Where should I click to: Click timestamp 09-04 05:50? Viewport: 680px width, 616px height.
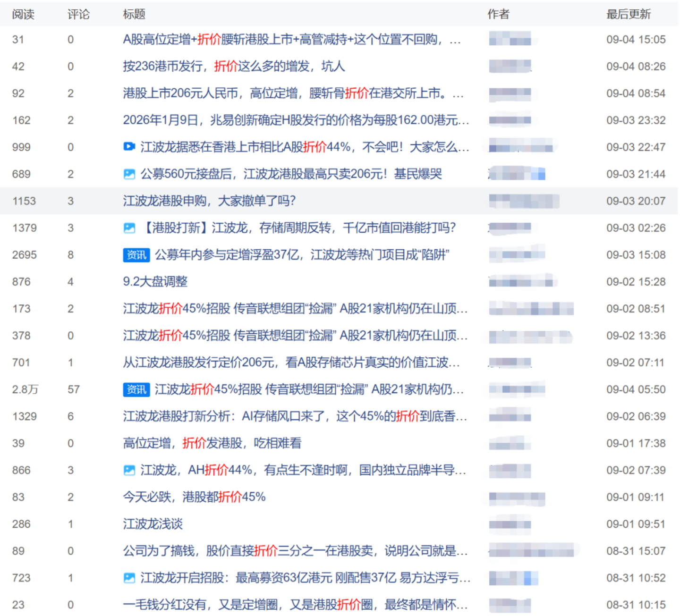pyautogui.click(x=636, y=389)
